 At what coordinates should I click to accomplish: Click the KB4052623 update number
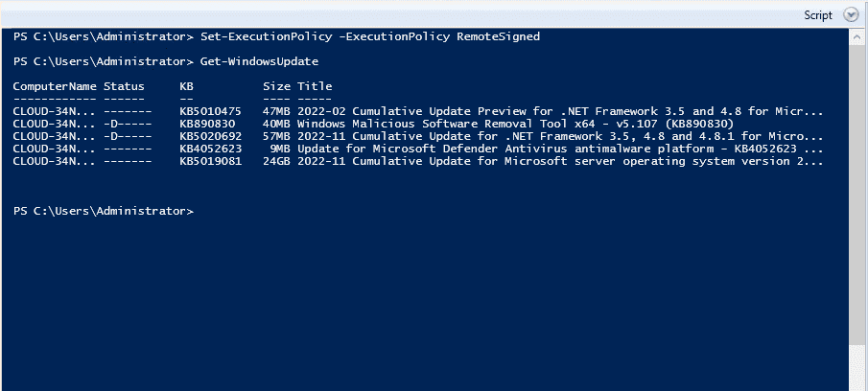[210, 149]
